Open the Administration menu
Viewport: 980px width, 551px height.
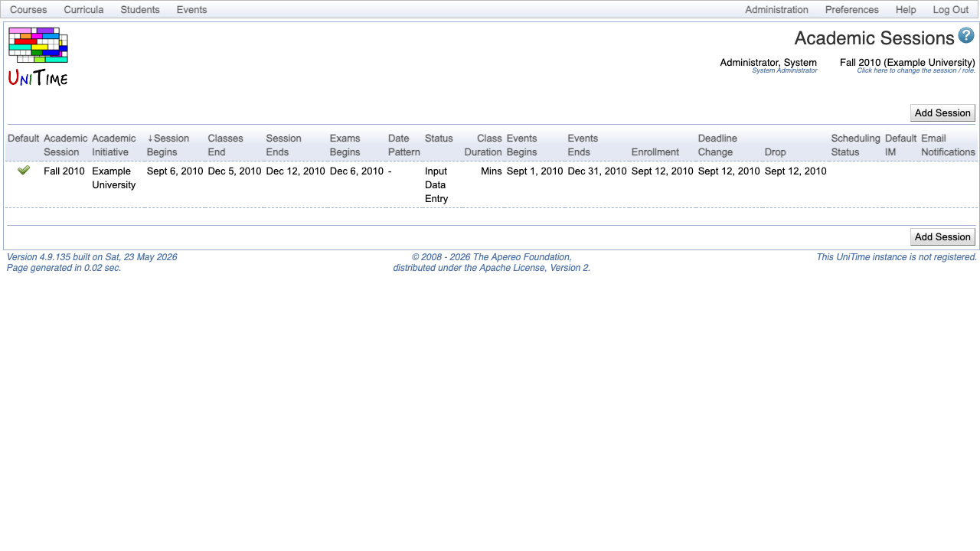(776, 10)
